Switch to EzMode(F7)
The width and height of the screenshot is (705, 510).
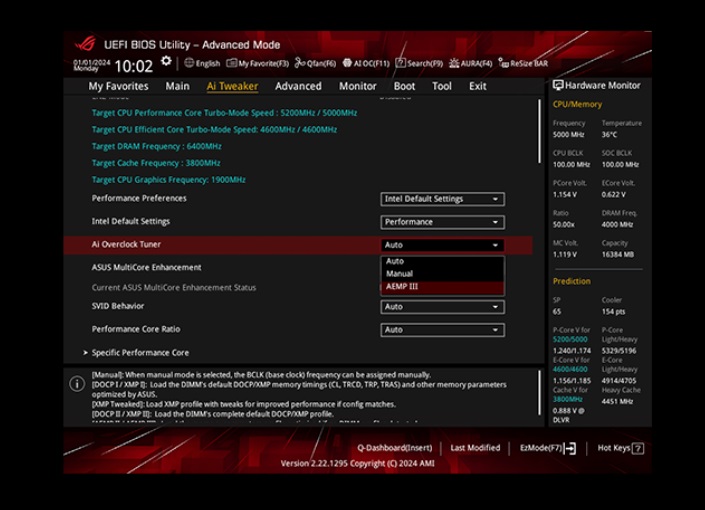(x=548, y=448)
